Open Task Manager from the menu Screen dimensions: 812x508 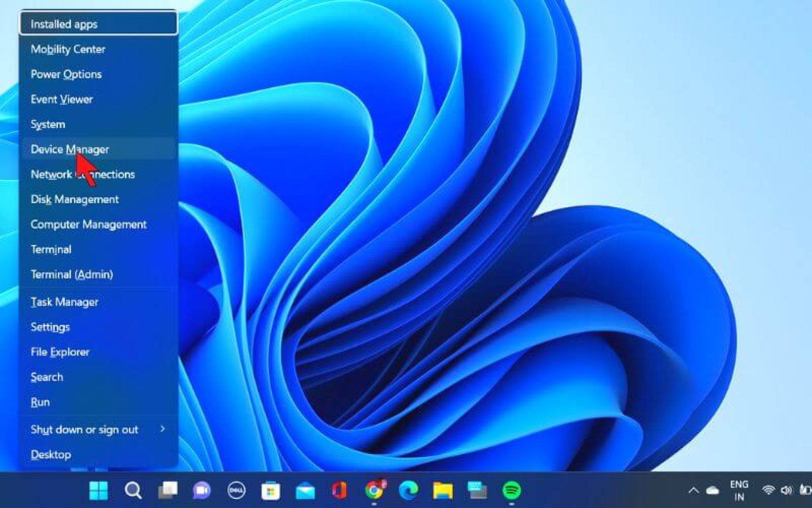65,302
